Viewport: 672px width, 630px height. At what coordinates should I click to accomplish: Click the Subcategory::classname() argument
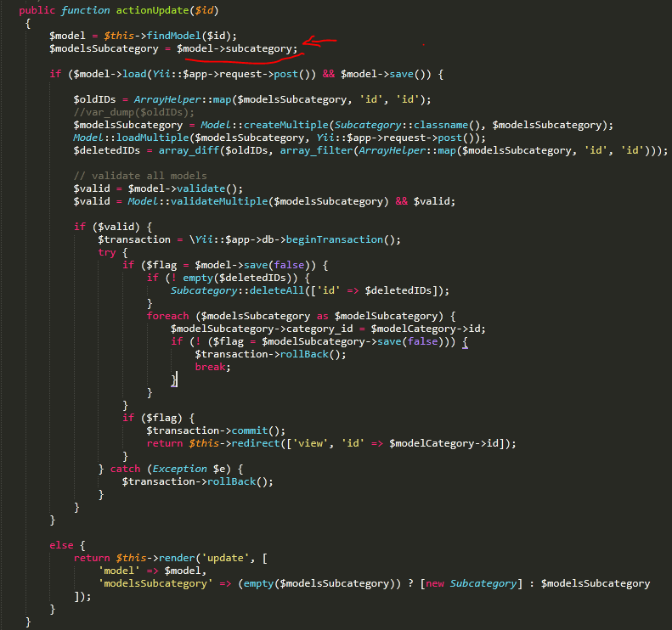pyautogui.click(x=407, y=125)
